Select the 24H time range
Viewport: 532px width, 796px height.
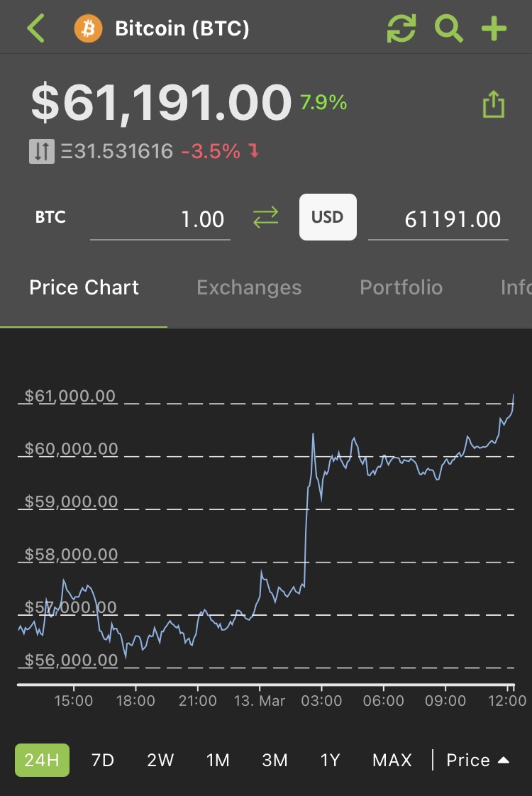point(42,760)
